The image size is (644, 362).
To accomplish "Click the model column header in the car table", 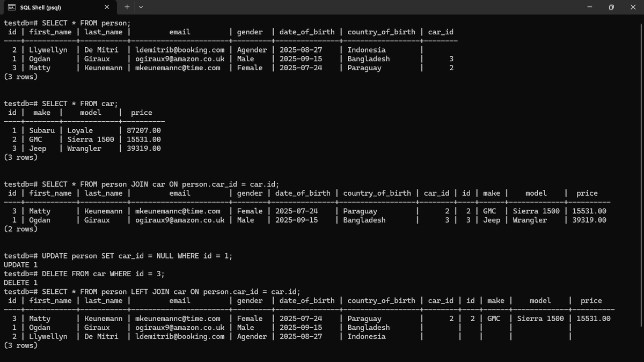I will [91, 113].
